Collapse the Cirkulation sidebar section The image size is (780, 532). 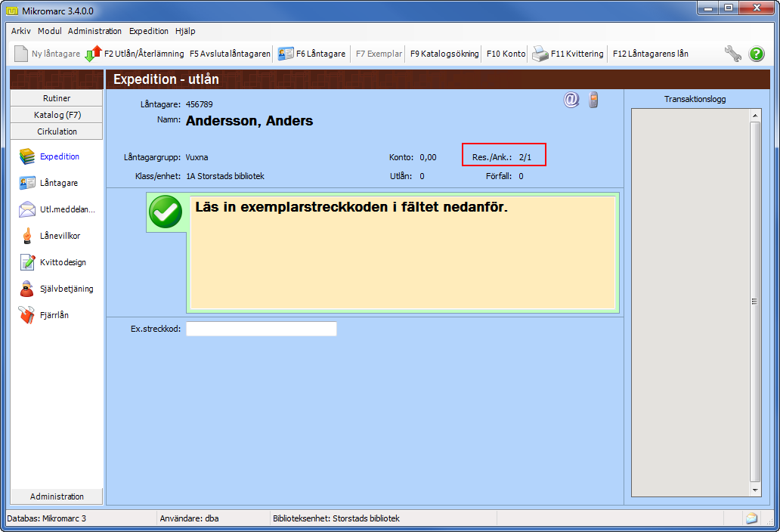pos(56,131)
